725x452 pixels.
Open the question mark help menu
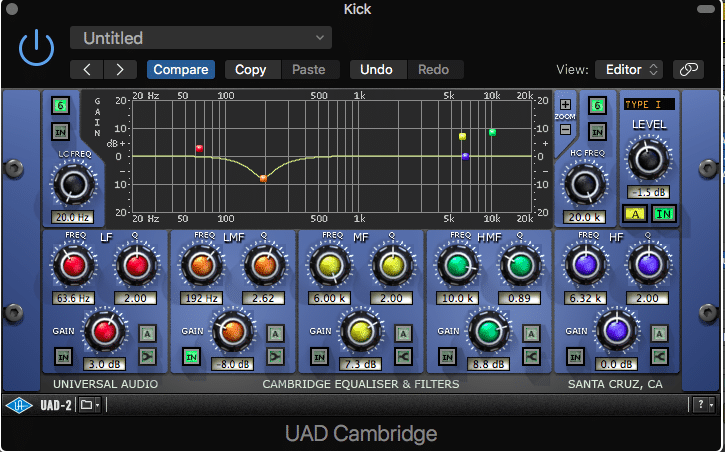click(705, 405)
